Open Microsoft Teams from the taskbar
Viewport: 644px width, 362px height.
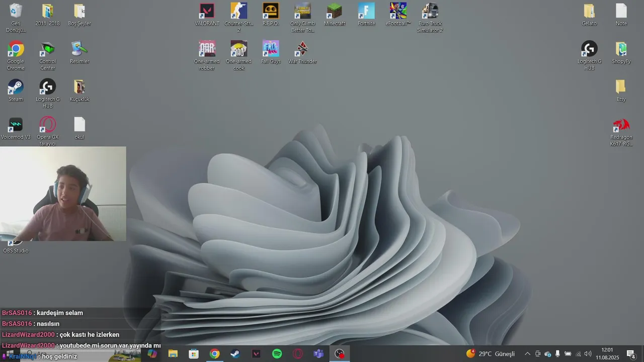[x=318, y=354]
